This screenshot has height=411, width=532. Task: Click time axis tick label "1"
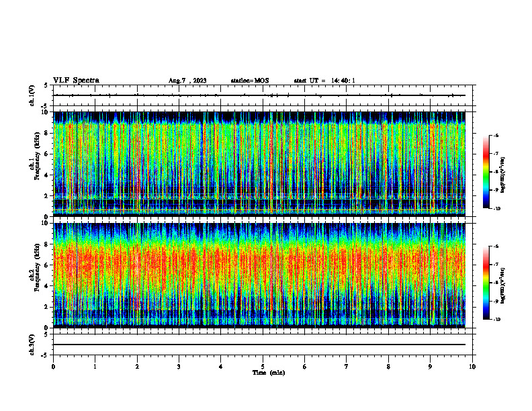click(95, 367)
